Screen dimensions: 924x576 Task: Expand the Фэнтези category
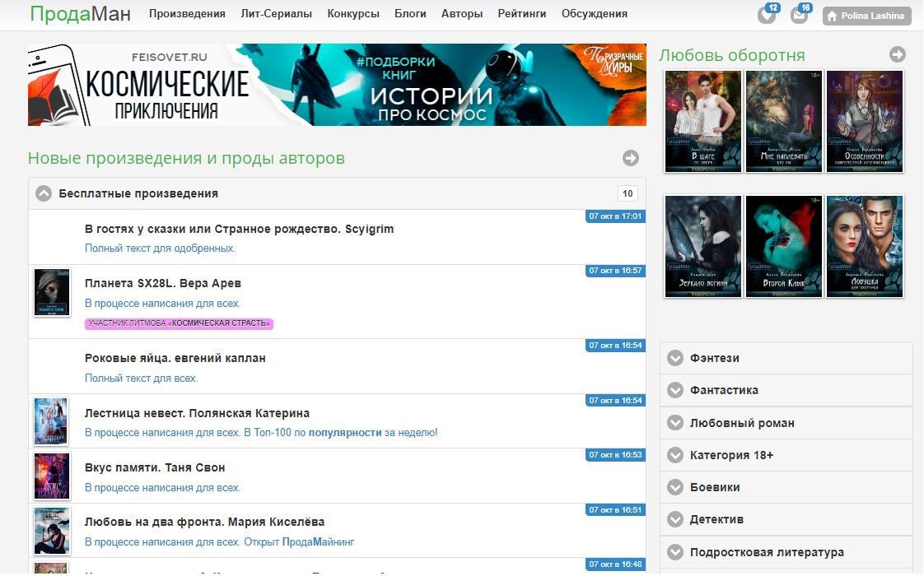click(x=675, y=358)
